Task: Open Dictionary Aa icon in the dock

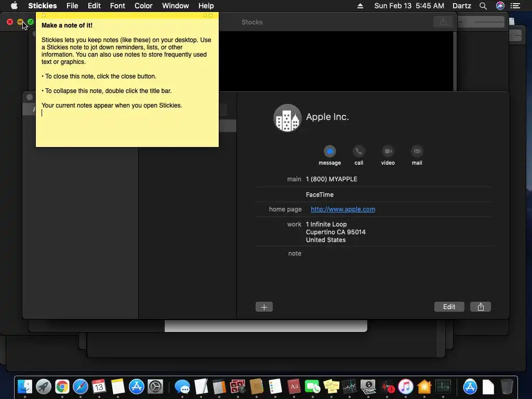Action: (294, 387)
